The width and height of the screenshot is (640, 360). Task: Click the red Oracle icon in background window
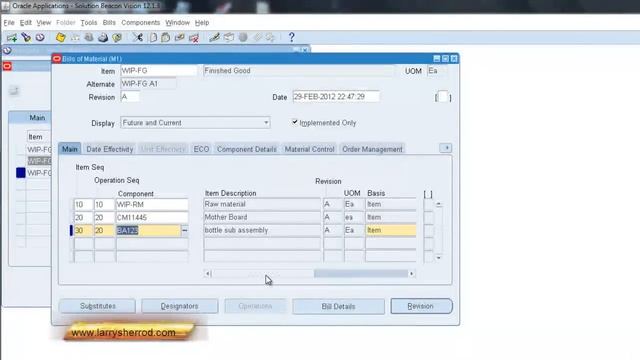[x=7, y=66]
